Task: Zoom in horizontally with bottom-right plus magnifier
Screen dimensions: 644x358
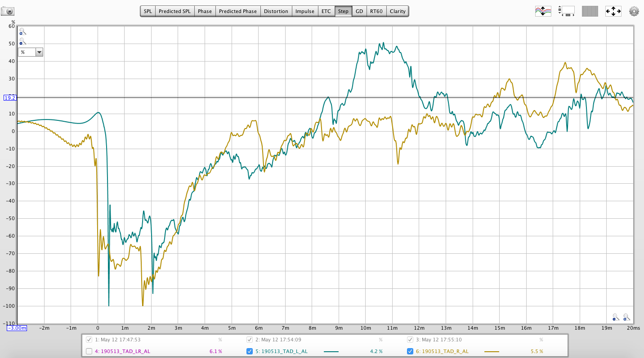Action: (x=626, y=317)
